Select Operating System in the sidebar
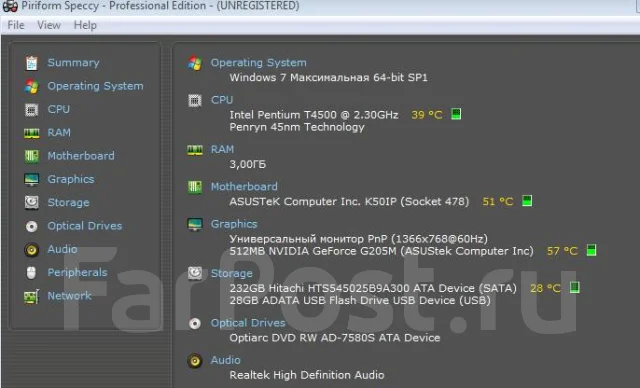The width and height of the screenshot is (640, 388). (x=96, y=86)
